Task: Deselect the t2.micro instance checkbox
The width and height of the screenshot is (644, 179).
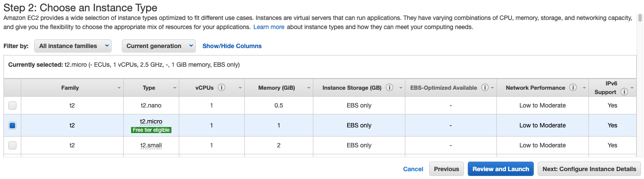Action: pyautogui.click(x=13, y=125)
